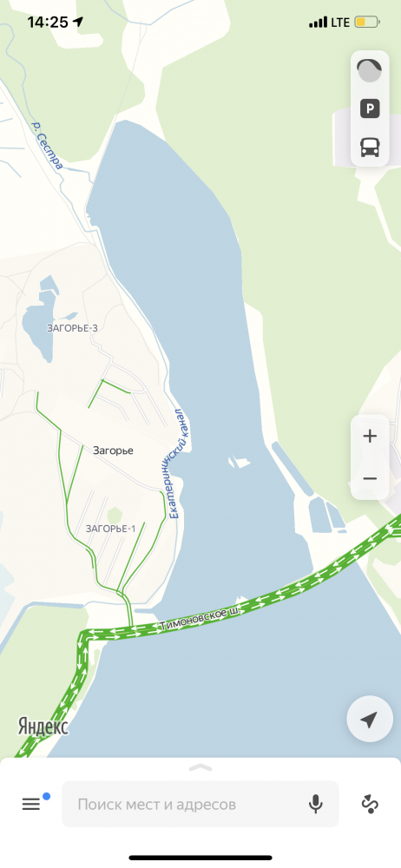
Task: Show parking layer on map
Action: point(370,108)
